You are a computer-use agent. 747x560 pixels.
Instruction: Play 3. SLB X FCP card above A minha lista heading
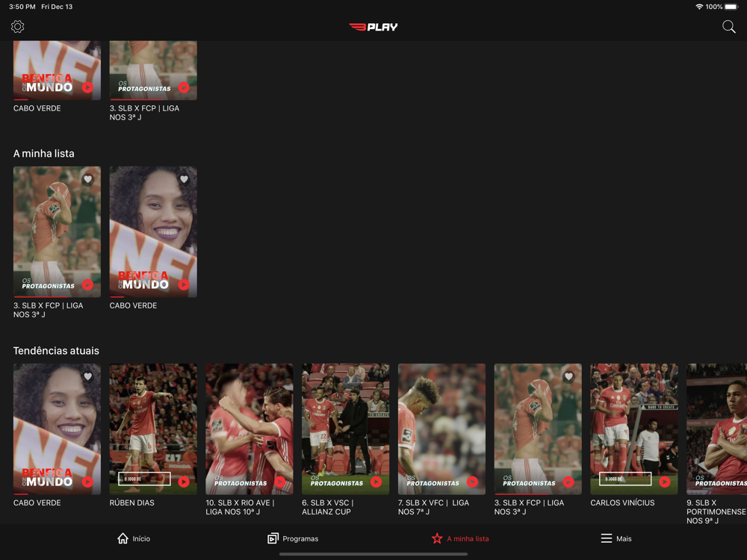tap(184, 87)
